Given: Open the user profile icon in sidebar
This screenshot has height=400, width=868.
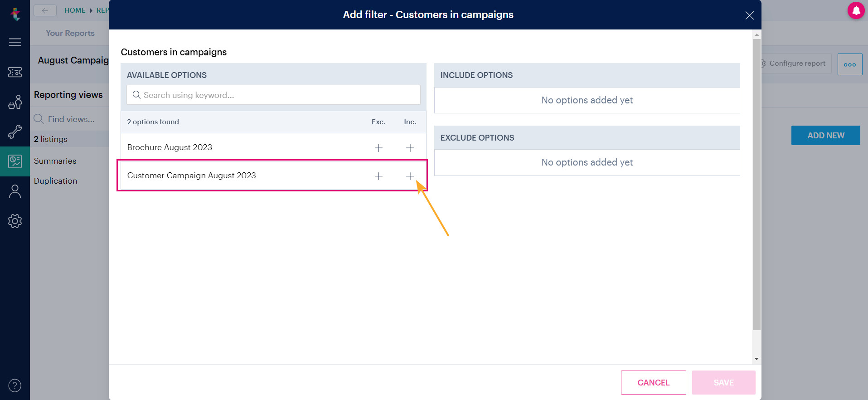Looking at the screenshot, I should pos(15,191).
